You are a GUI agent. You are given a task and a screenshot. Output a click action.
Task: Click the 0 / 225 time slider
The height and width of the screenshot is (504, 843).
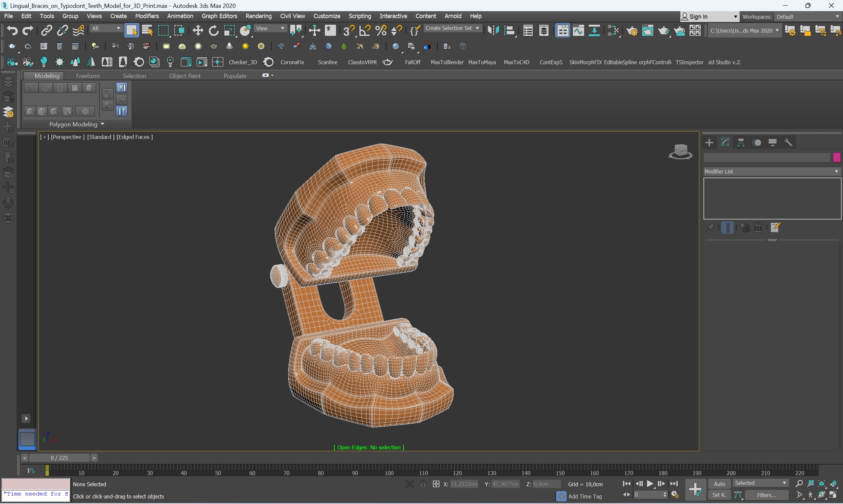click(x=59, y=458)
